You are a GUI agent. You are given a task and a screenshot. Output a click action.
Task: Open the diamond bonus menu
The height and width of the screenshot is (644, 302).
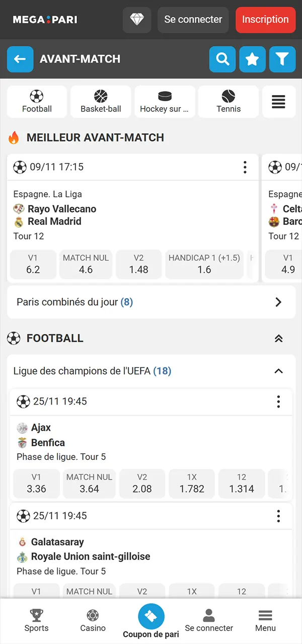pos(137,20)
